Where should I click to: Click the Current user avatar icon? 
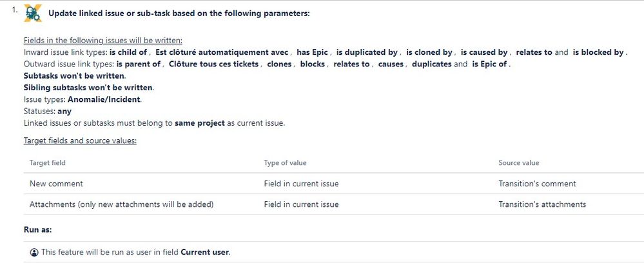(x=35, y=252)
